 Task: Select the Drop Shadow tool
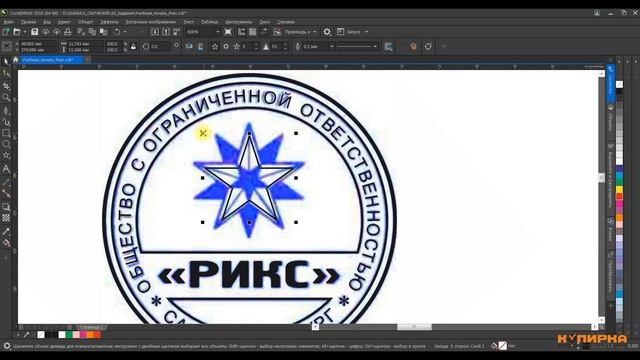[6, 207]
